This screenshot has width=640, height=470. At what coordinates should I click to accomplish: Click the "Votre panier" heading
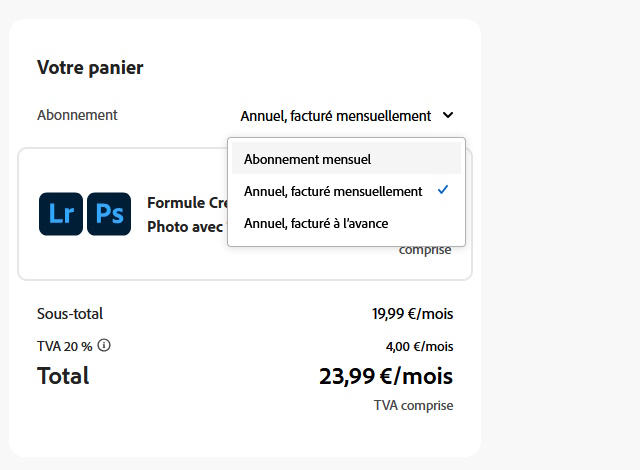90,68
